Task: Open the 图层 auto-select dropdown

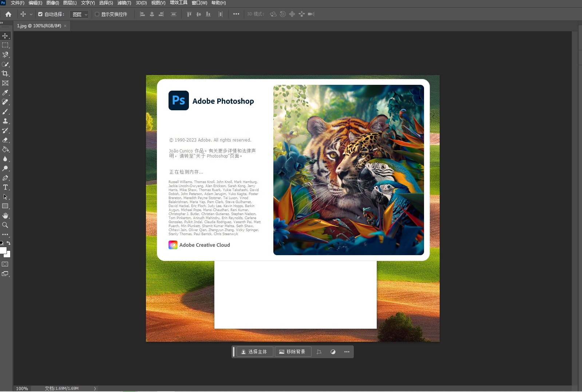Action: pos(79,14)
